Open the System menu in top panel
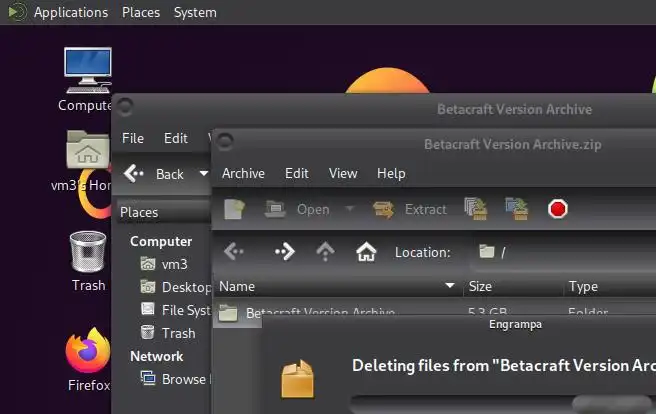 click(x=195, y=13)
